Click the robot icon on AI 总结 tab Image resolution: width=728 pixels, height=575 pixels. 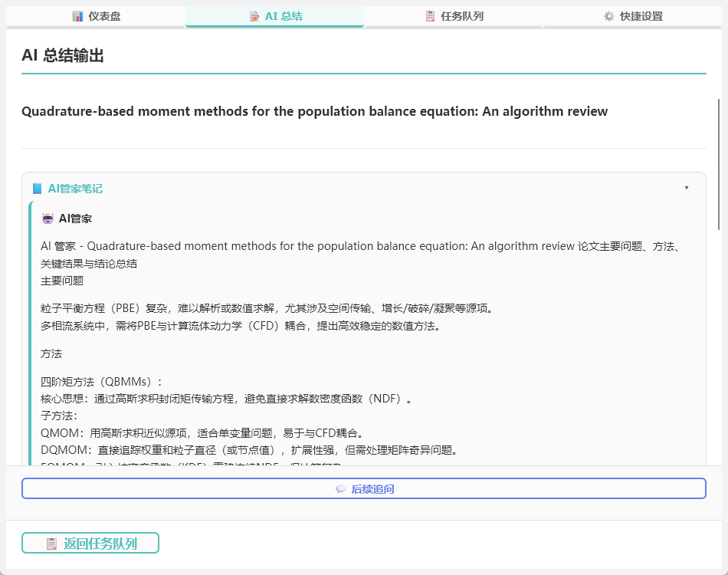[x=253, y=15]
